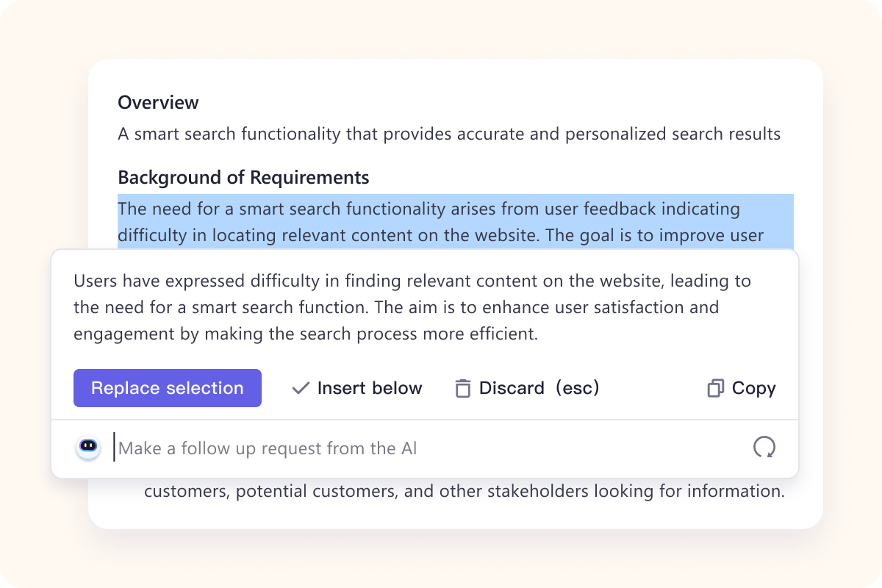Click the Overview heading

(x=158, y=103)
